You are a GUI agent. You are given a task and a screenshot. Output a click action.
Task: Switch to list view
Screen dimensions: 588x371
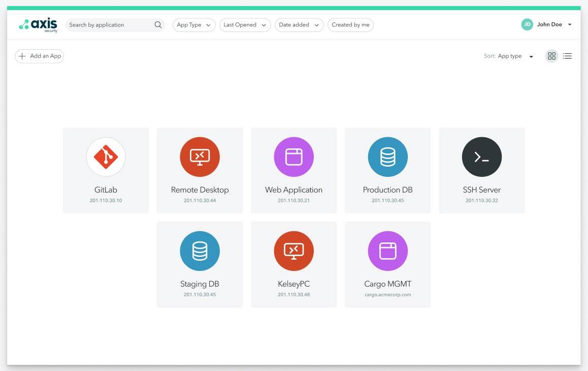[x=567, y=56]
